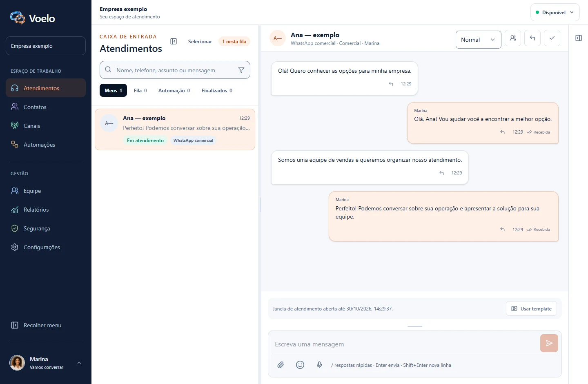Open the Ana — exemplo conversation card
Viewport: 588px width, 384px height.
[x=175, y=129]
